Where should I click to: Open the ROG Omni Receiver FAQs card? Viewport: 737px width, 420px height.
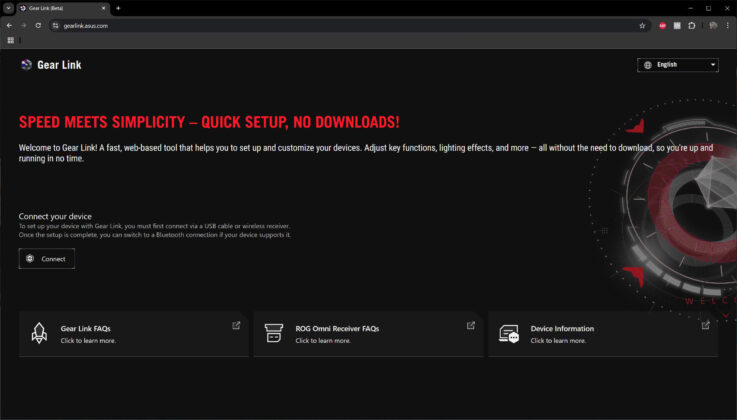point(368,334)
